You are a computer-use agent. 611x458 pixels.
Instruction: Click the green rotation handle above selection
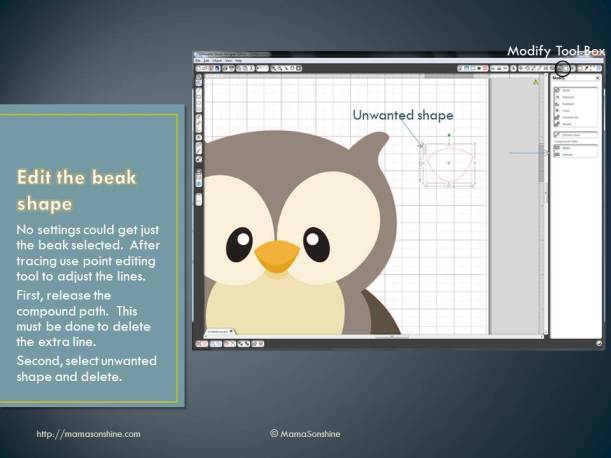(449, 134)
